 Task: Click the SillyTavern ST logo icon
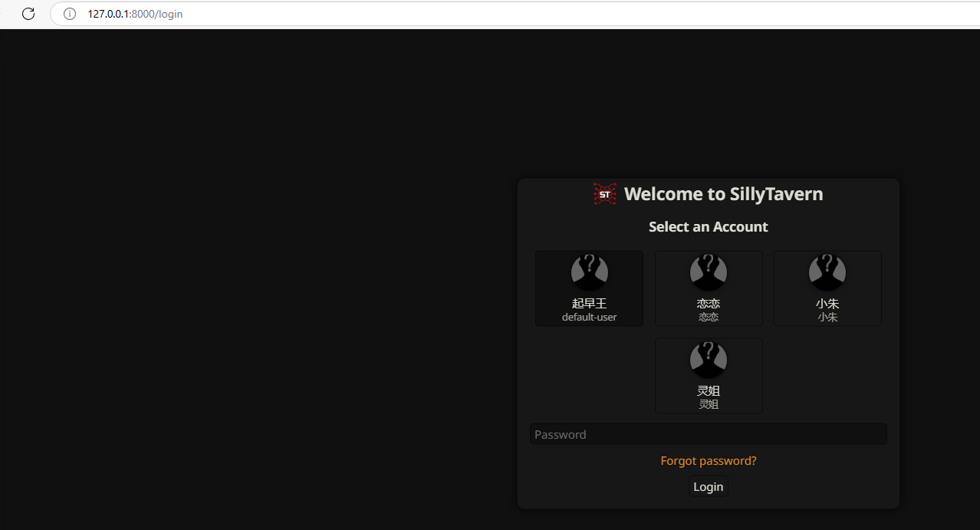click(605, 194)
